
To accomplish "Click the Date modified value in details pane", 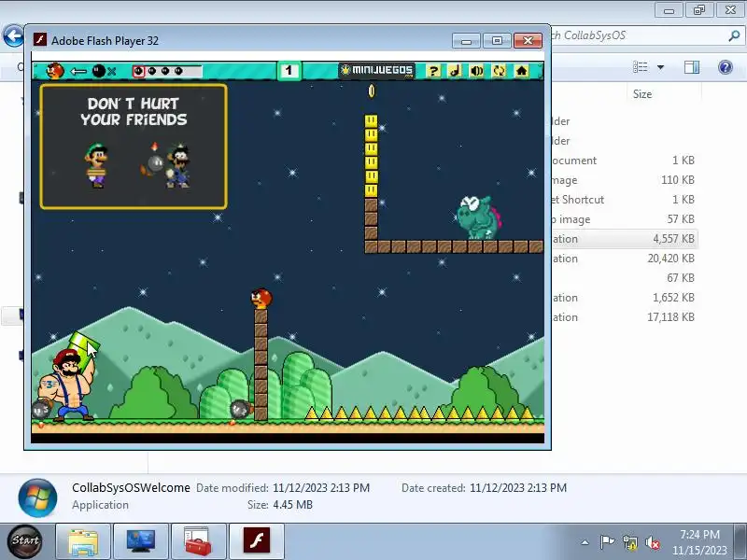I will pos(321,488).
